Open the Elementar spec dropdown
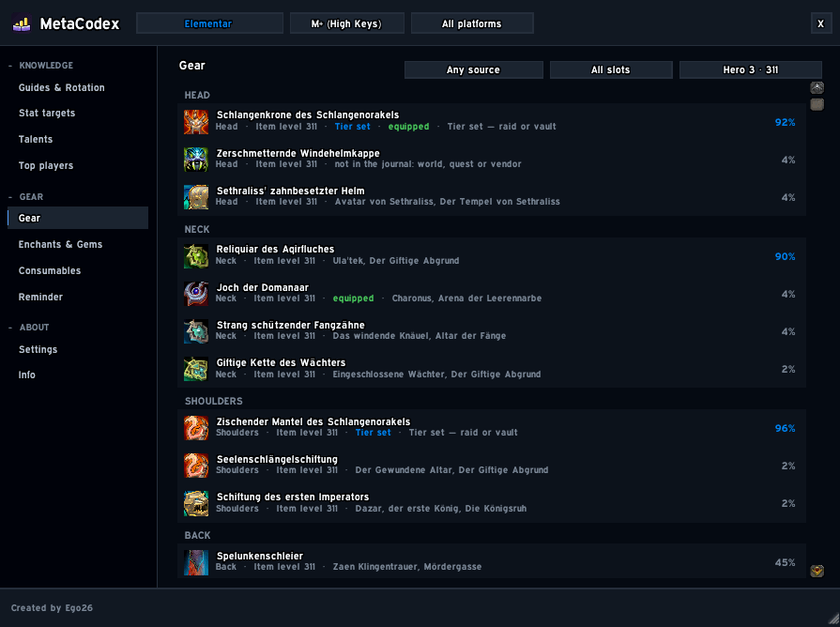This screenshot has height=627, width=840. (x=209, y=23)
